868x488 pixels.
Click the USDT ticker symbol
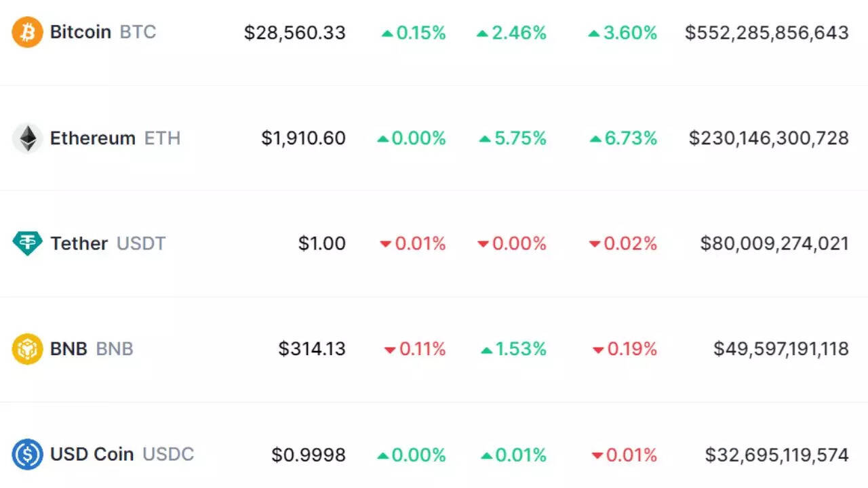pyautogui.click(x=141, y=243)
